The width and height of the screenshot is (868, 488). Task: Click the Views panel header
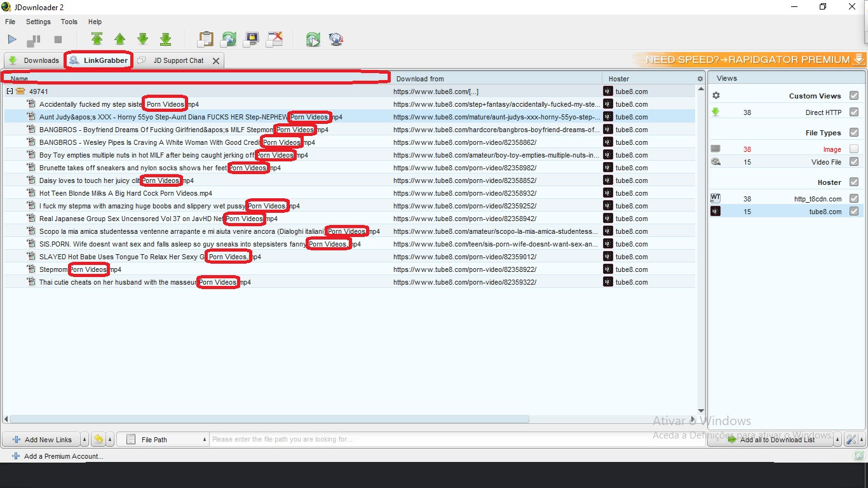tap(786, 78)
